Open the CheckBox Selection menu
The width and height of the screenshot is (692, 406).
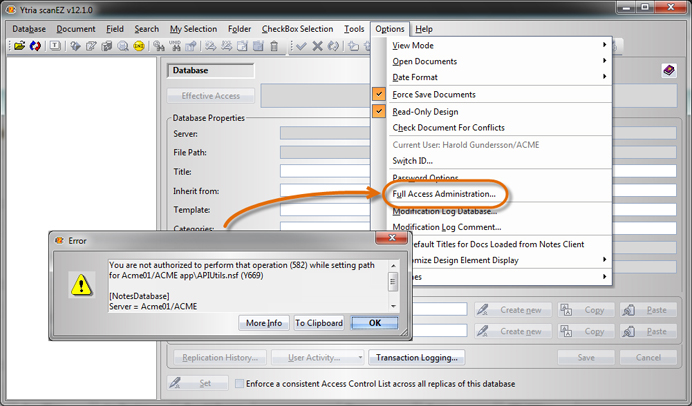(x=297, y=29)
